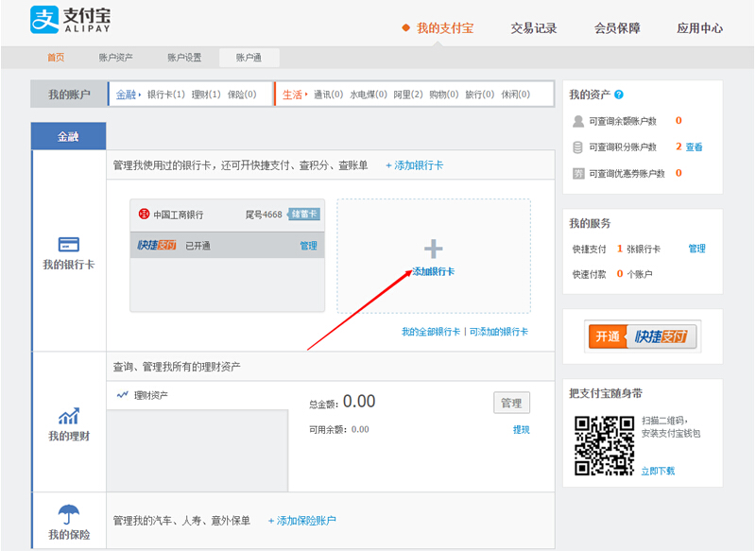This screenshot has height=551, width=756.
Task: Open the 交易记录 top menu
Action: click(534, 28)
